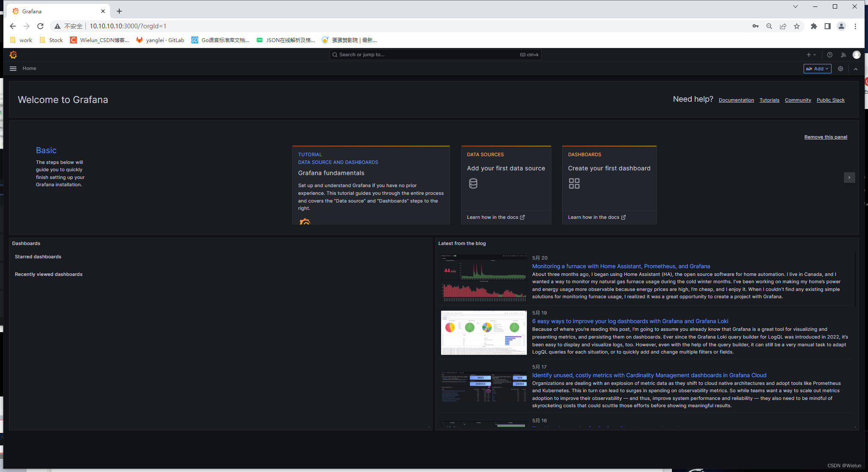Screen dimensions: 868x472
Task: Toggle the bookmark star for this page
Action: [796, 26]
